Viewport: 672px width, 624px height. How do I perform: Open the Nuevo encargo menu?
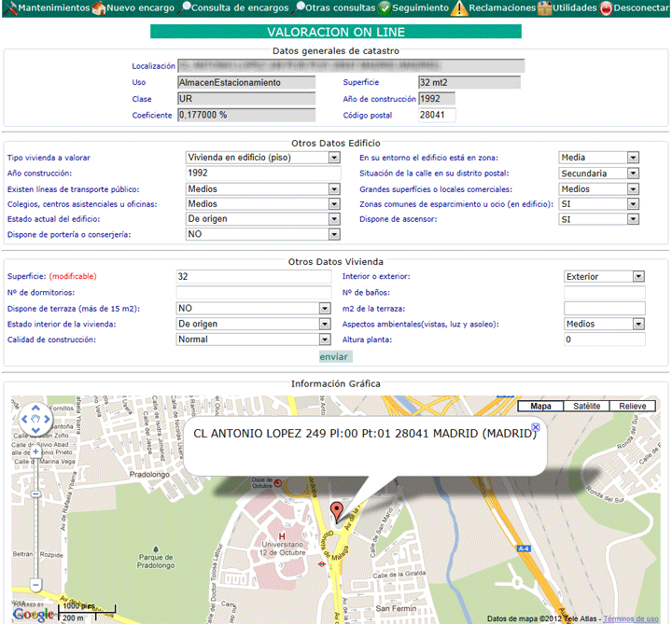click(x=140, y=7)
